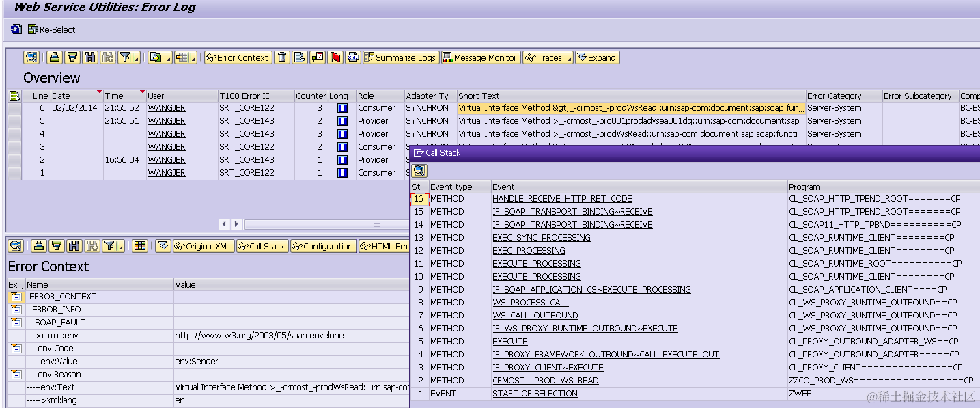Click the refresh icon beside Re-Select
The height and width of the screenshot is (408, 980).
[16, 29]
